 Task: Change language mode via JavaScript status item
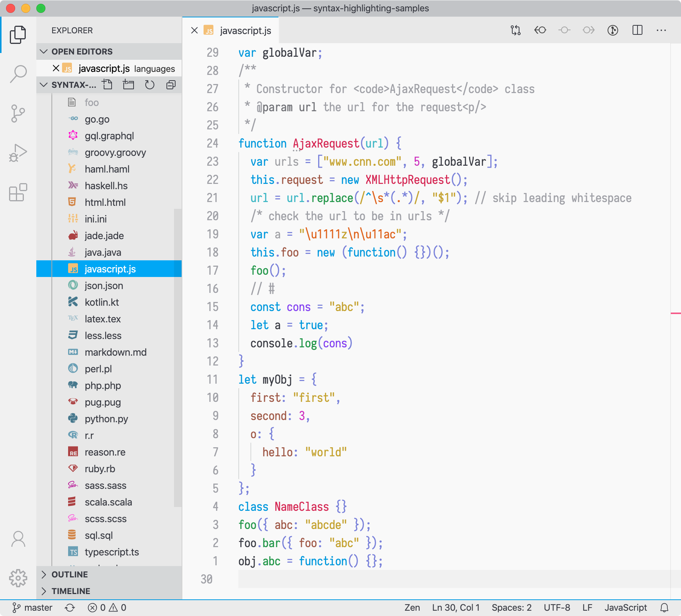click(626, 608)
